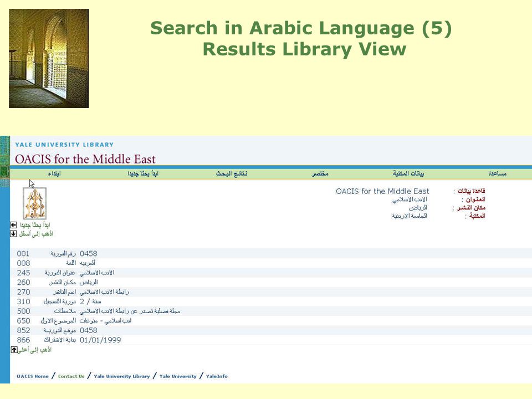This screenshot has height=399, width=532.
Task: Click field tag 008
Action: pyautogui.click(x=23, y=263)
